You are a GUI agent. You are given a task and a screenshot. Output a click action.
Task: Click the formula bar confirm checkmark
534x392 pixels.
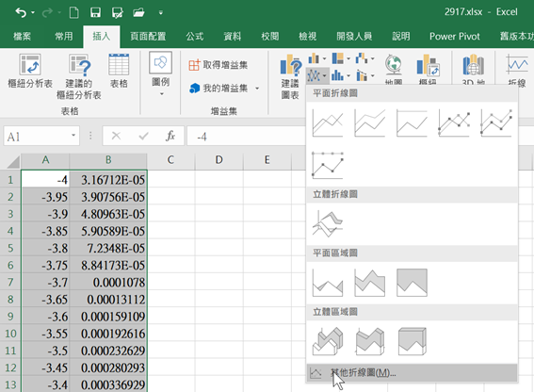143,136
